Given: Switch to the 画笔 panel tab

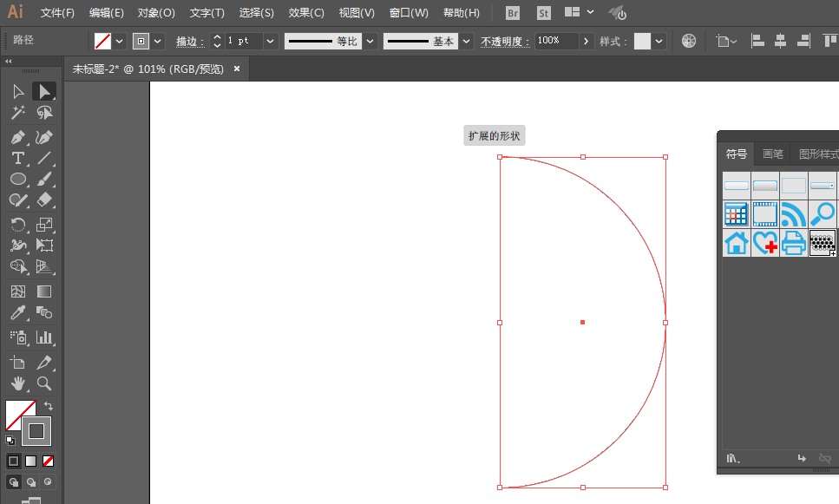Looking at the screenshot, I should pyautogui.click(x=771, y=154).
